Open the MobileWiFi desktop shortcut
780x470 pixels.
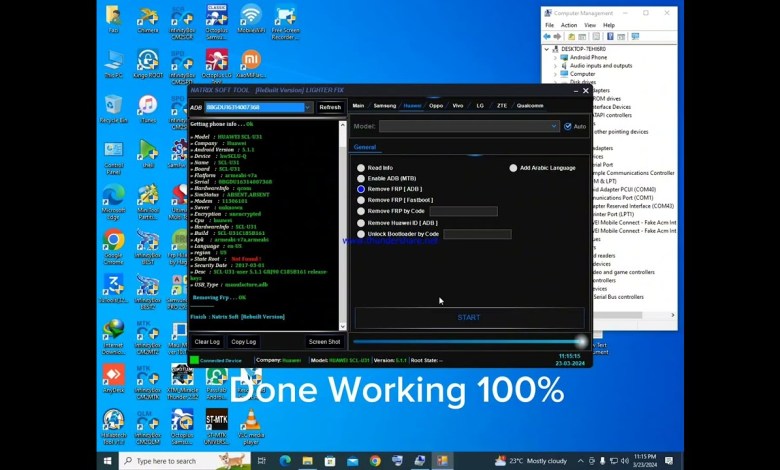point(250,17)
